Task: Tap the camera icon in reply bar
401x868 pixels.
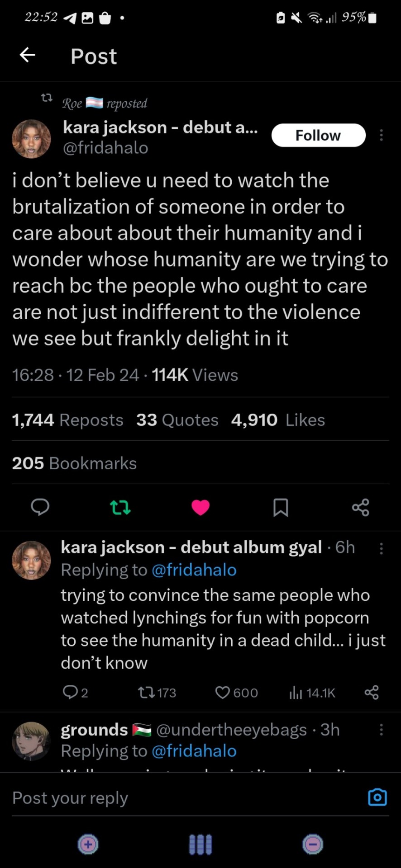Action: pyautogui.click(x=377, y=797)
